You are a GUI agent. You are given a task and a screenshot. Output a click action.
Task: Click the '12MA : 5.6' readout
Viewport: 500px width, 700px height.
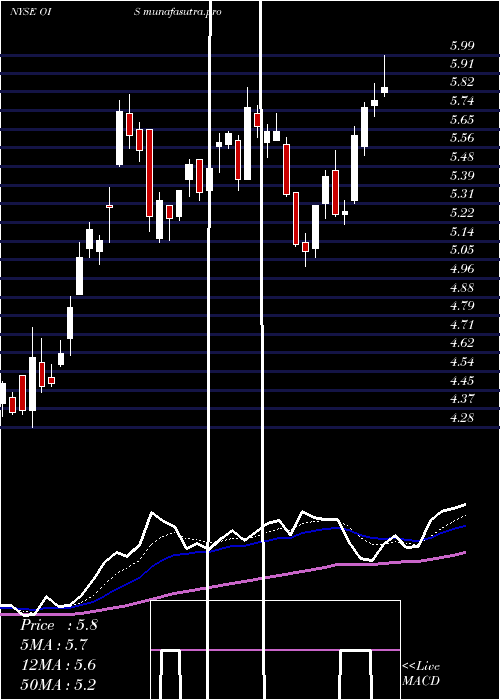click(58, 665)
